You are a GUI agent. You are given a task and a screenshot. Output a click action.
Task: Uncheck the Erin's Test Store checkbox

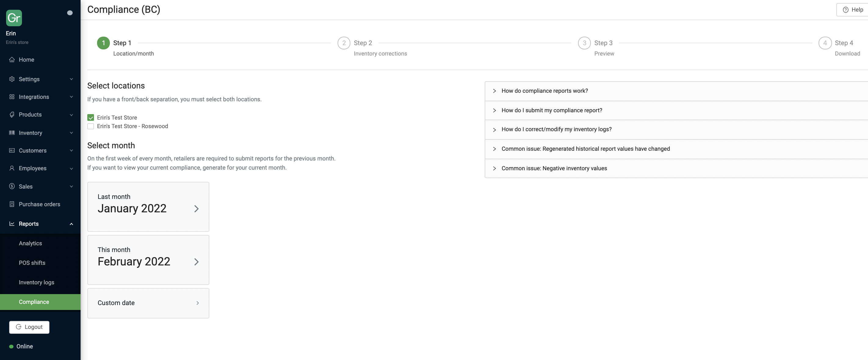(91, 117)
